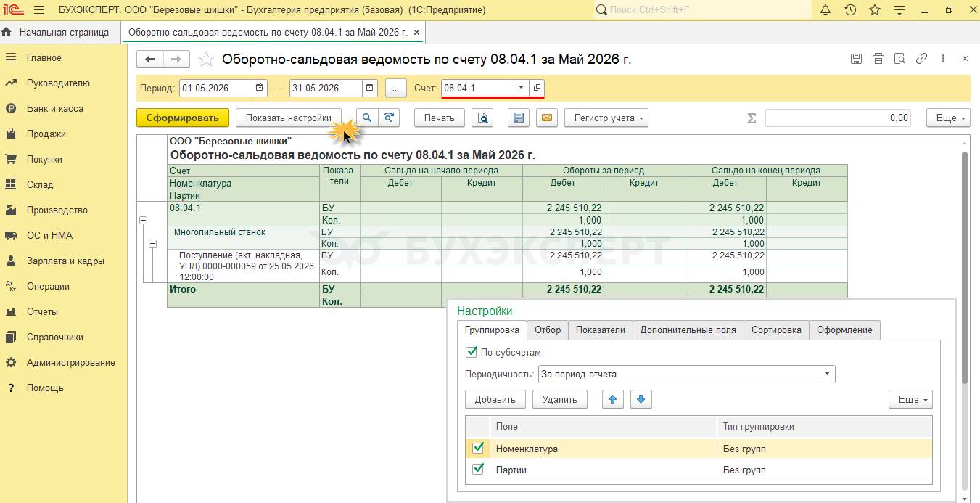The image size is (980, 503).
Task: Switch to Отбор settings tab
Action: pos(548,330)
